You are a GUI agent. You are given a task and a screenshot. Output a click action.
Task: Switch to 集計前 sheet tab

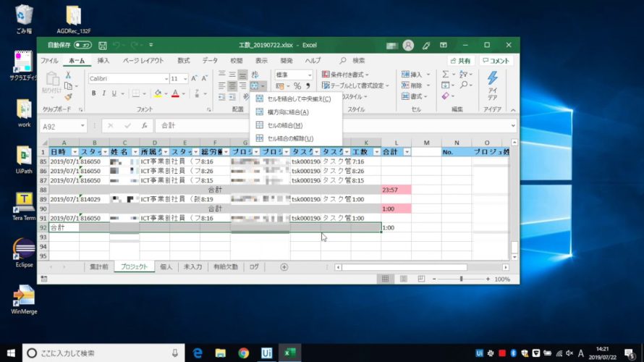tap(99, 267)
